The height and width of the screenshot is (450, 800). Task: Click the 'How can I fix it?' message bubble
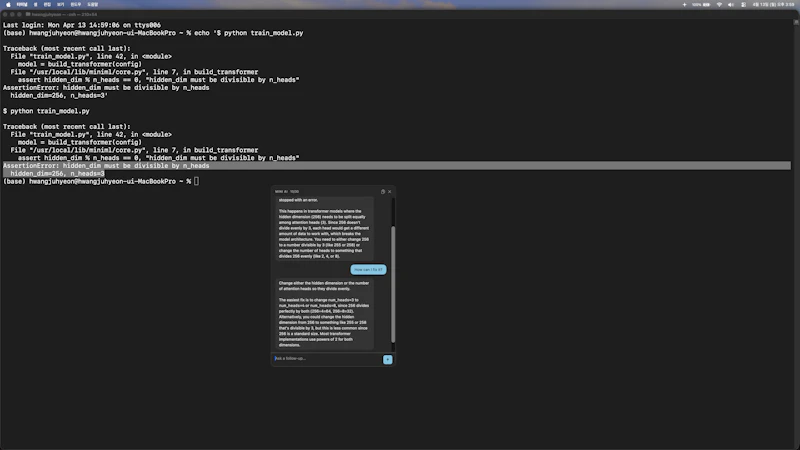pyautogui.click(x=368, y=269)
